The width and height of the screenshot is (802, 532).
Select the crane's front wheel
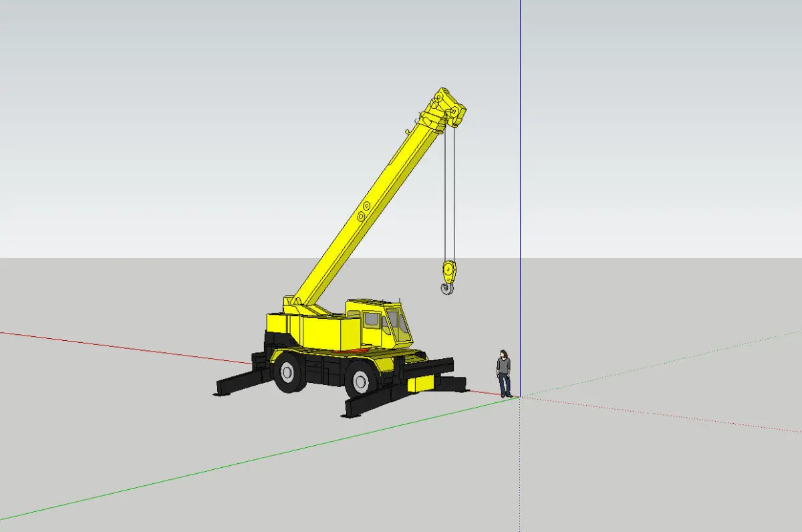tap(362, 381)
